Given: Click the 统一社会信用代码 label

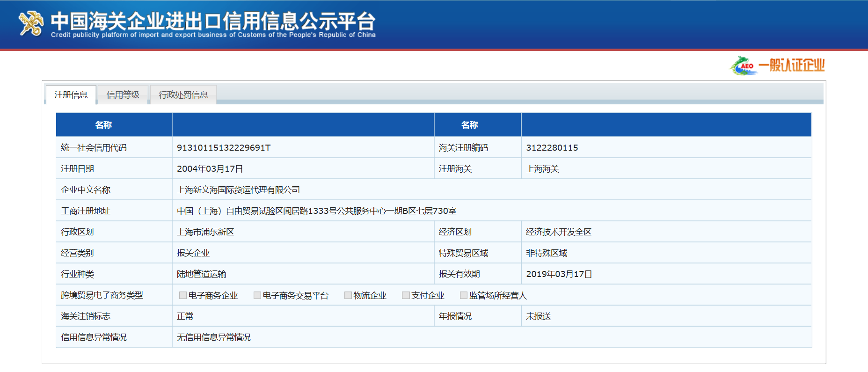Looking at the screenshot, I should [x=94, y=148].
